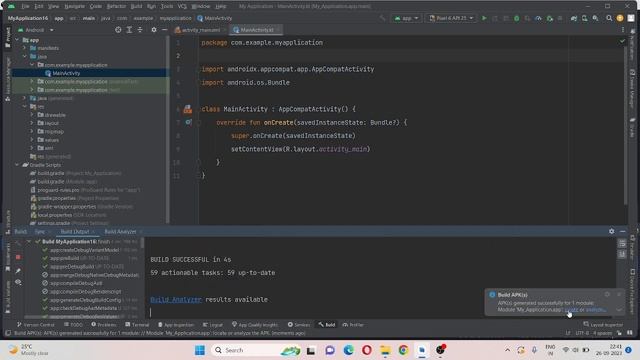Close the Build APK(s) notification
640x360 pixels.
pos(619,294)
